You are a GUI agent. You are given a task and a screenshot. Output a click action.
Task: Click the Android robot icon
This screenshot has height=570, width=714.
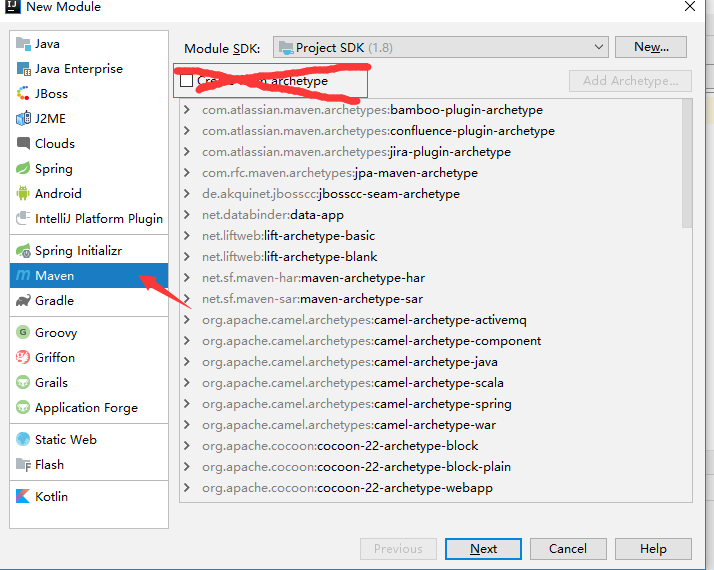point(23,193)
